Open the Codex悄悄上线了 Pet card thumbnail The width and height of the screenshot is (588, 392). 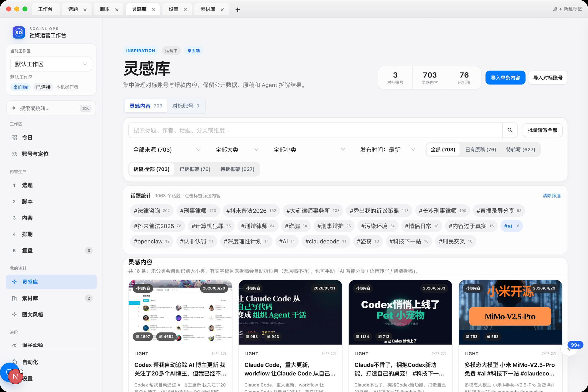click(400, 312)
